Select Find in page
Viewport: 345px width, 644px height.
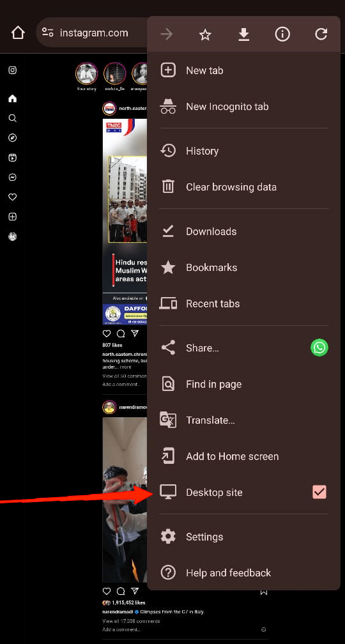[x=243, y=384]
